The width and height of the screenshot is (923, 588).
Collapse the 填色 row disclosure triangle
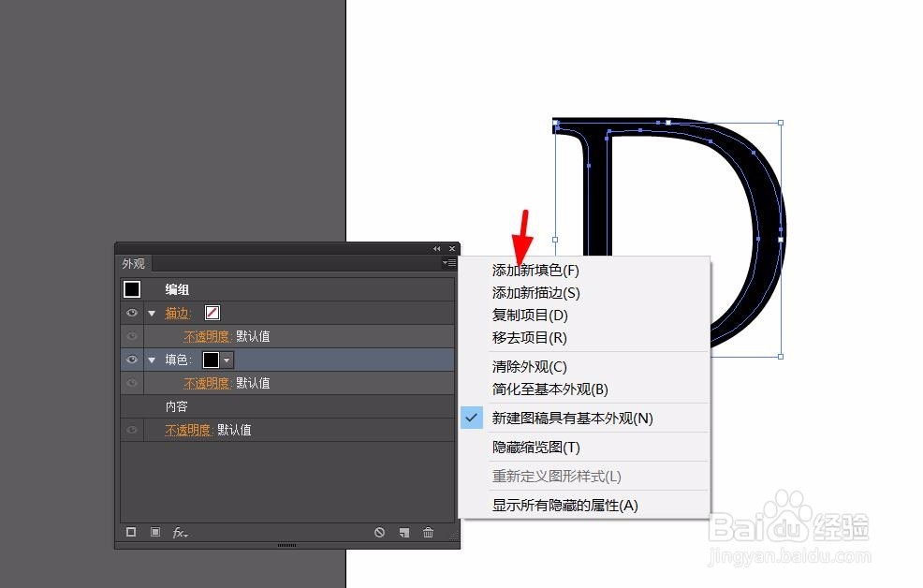coord(152,359)
